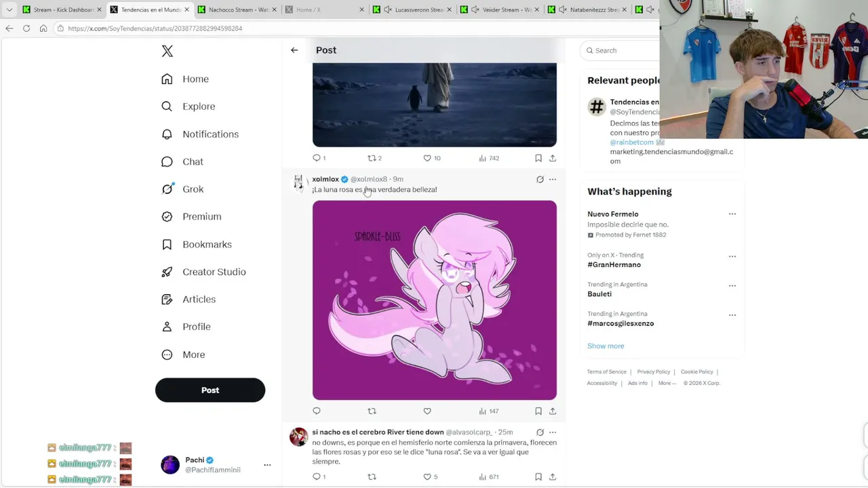The width and height of the screenshot is (868, 488).
Task: Click Show more under What's happening
Action: click(x=606, y=346)
